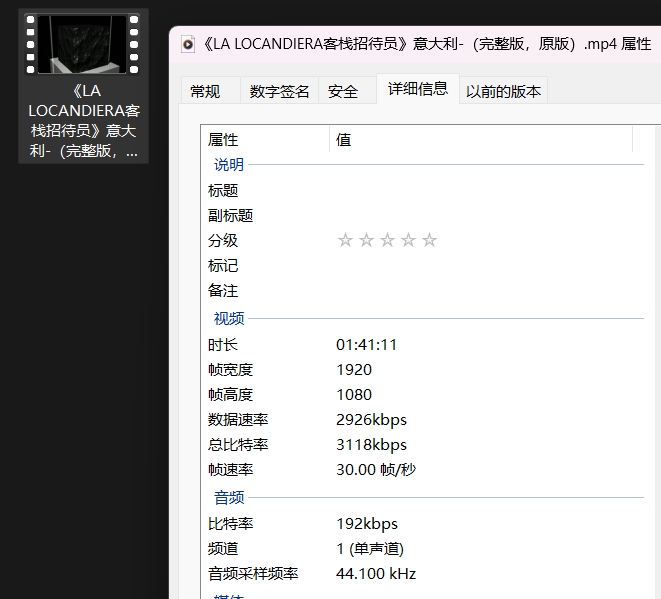Click the 时长 property label
Image resolution: width=661 pixels, height=599 pixels.
223,345
